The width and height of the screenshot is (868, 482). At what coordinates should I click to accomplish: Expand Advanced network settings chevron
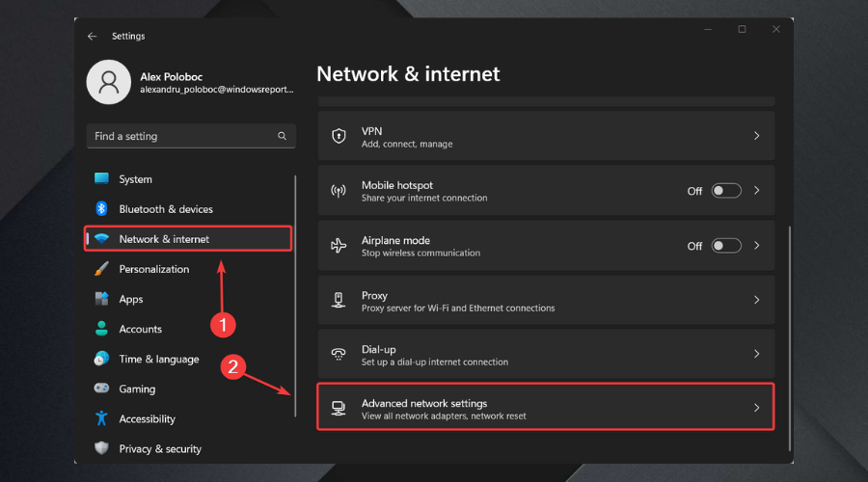(x=757, y=408)
